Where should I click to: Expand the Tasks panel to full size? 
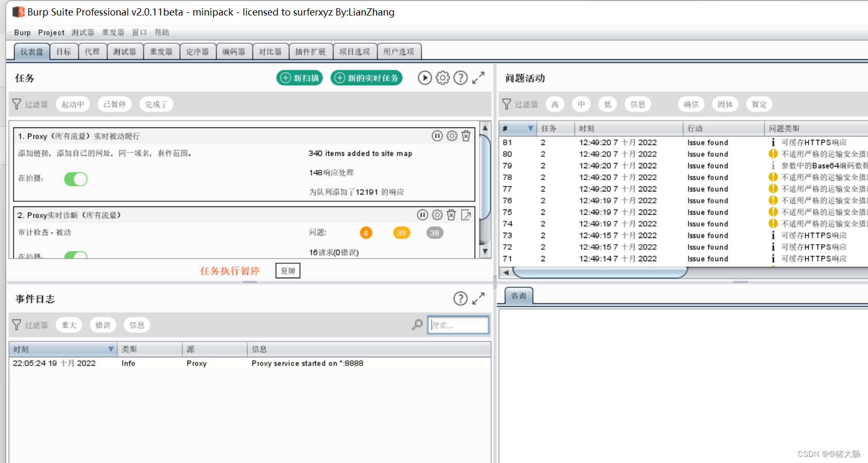click(x=478, y=78)
